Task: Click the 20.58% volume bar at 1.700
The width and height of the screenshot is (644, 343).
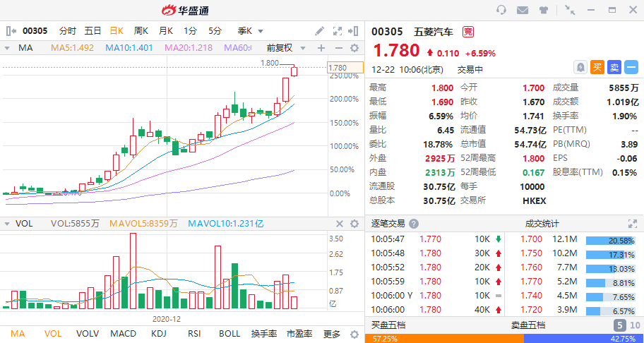Action: 611,241
